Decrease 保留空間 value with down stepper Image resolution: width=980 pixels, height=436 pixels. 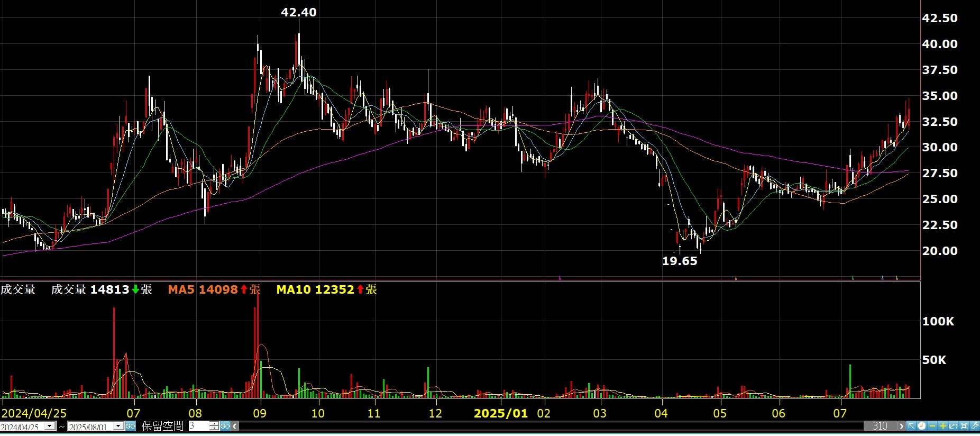[214, 428]
